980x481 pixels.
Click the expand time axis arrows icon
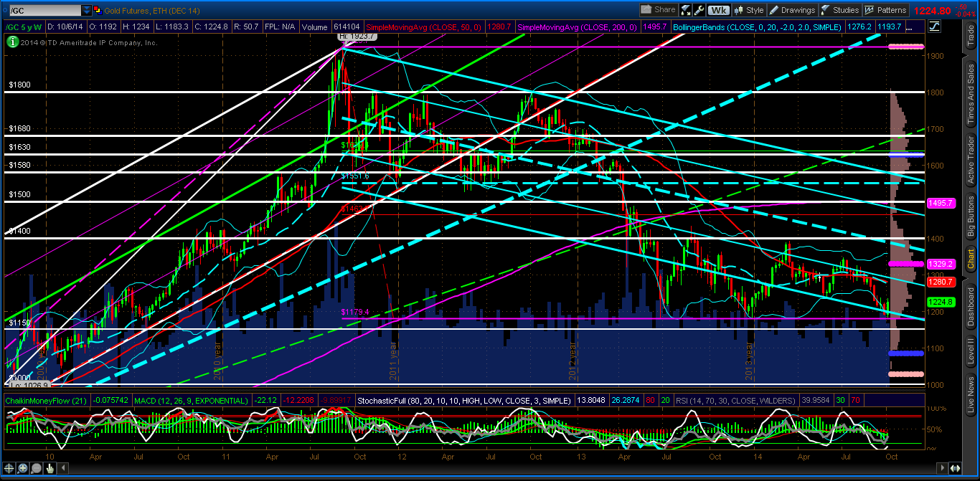[955, 468]
